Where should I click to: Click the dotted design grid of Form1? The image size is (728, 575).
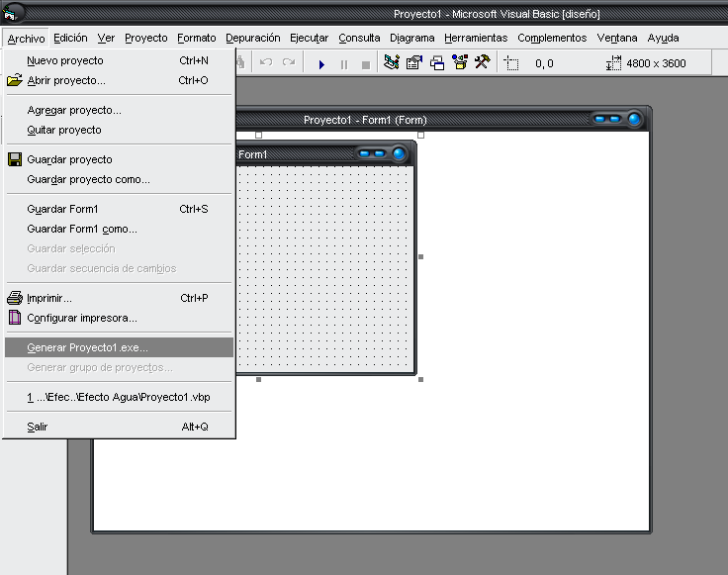tap(324, 269)
